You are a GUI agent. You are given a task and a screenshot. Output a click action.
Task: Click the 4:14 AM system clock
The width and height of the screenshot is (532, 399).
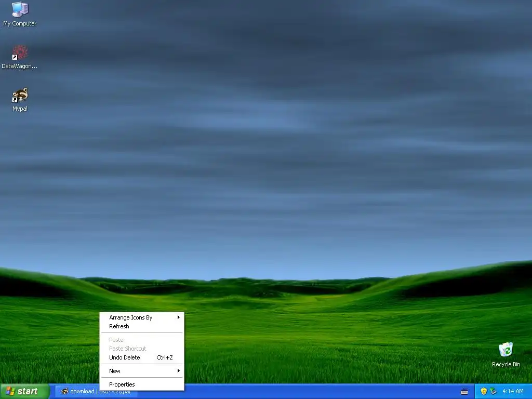click(513, 391)
